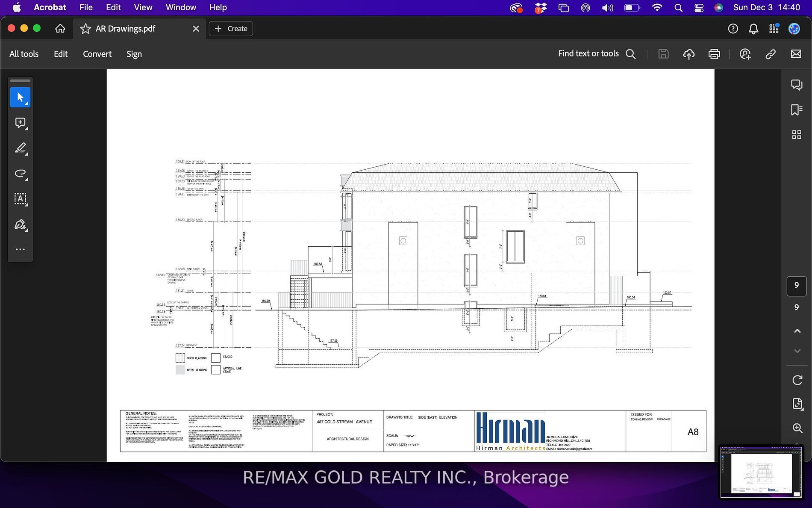
Task: Choose the freehand draw loop tool
Action: [x=20, y=174]
